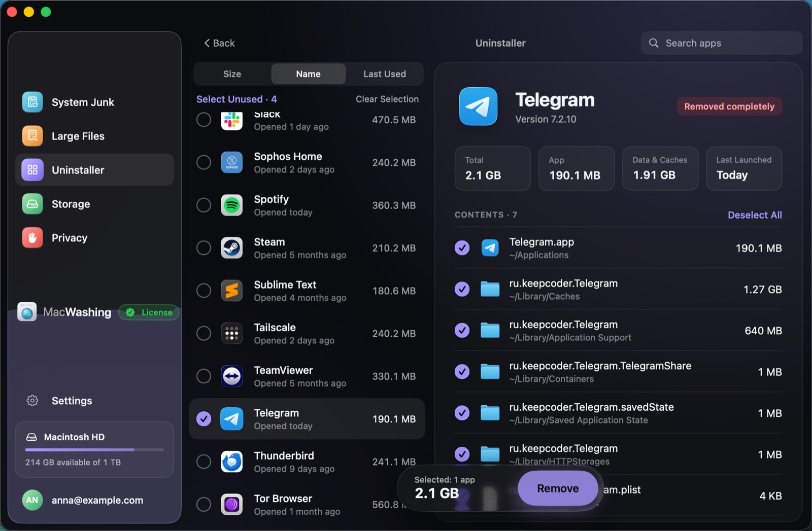
Task: Click the Telegram.savedState folder icon
Action: (490, 413)
